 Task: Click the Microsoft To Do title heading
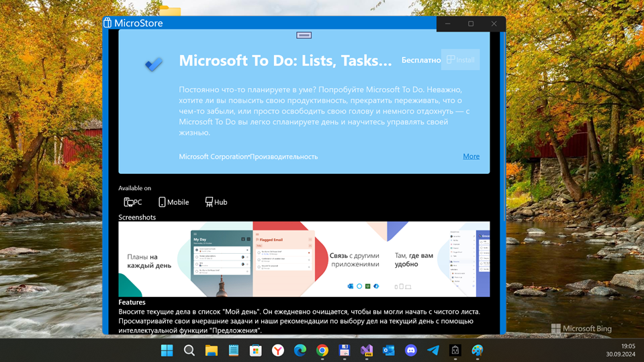[285, 60]
